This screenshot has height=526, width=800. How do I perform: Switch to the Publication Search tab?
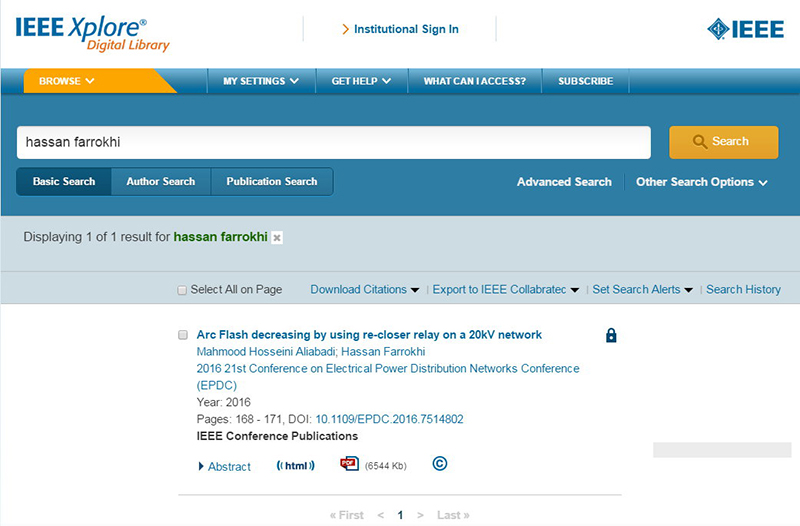(272, 182)
